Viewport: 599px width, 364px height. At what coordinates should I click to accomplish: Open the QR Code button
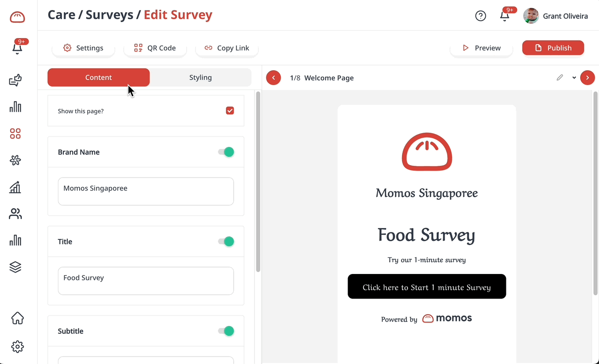[155, 48]
